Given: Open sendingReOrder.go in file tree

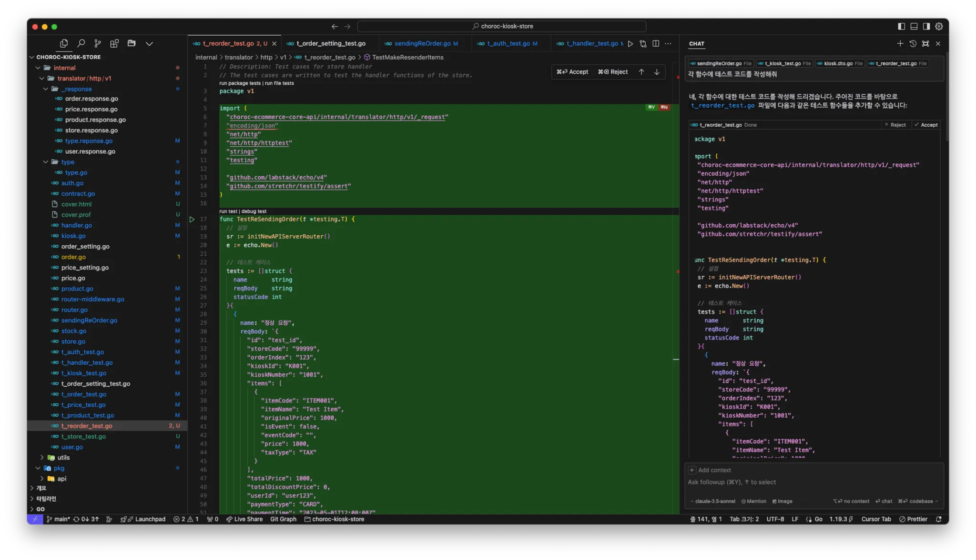Looking at the screenshot, I should click(x=89, y=320).
